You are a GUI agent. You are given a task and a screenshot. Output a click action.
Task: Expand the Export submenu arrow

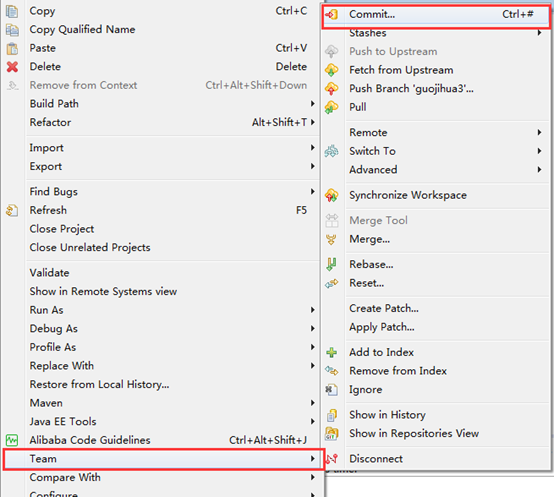point(312,166)
